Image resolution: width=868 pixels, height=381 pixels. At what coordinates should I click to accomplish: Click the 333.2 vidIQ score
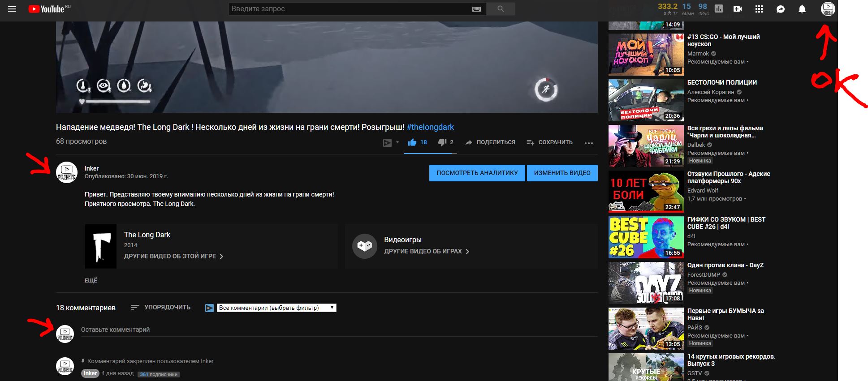point(667,6)
